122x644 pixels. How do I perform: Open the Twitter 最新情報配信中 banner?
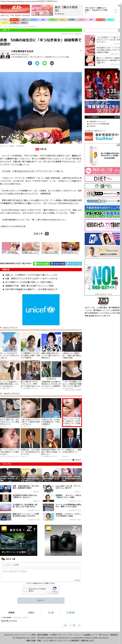point(102,136)
